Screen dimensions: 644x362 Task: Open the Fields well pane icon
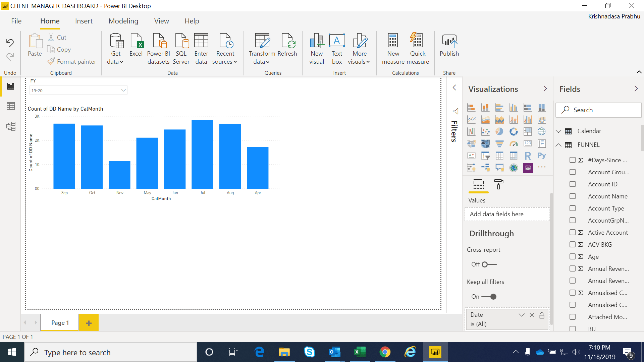pyautogui.click(x=478, y=184)
